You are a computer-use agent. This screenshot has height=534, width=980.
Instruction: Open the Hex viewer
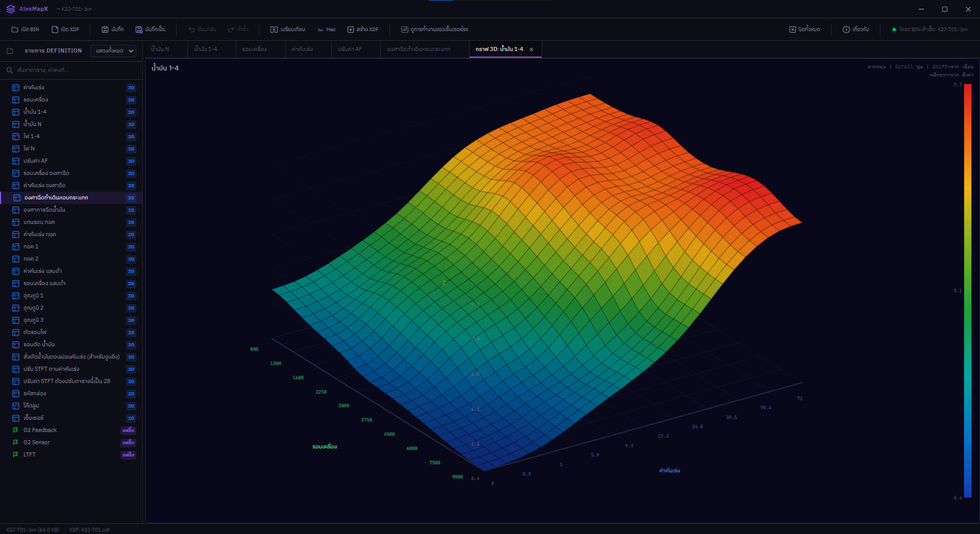coord(326,29)
